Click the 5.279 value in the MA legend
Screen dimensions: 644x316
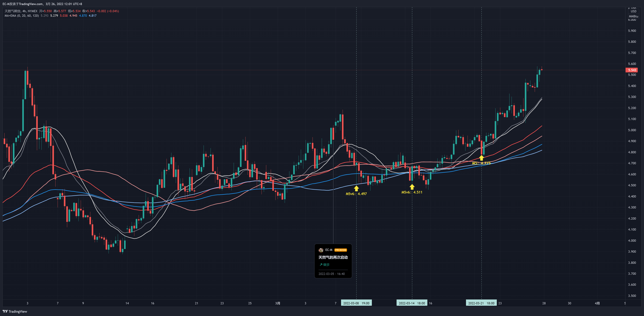click(54, 15)
